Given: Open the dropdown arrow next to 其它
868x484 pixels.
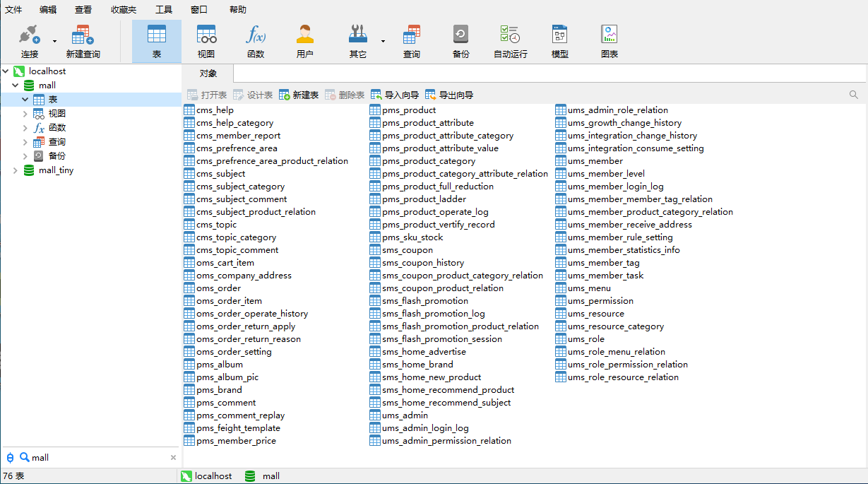Looking at the screenshot, I should (383, 41).
